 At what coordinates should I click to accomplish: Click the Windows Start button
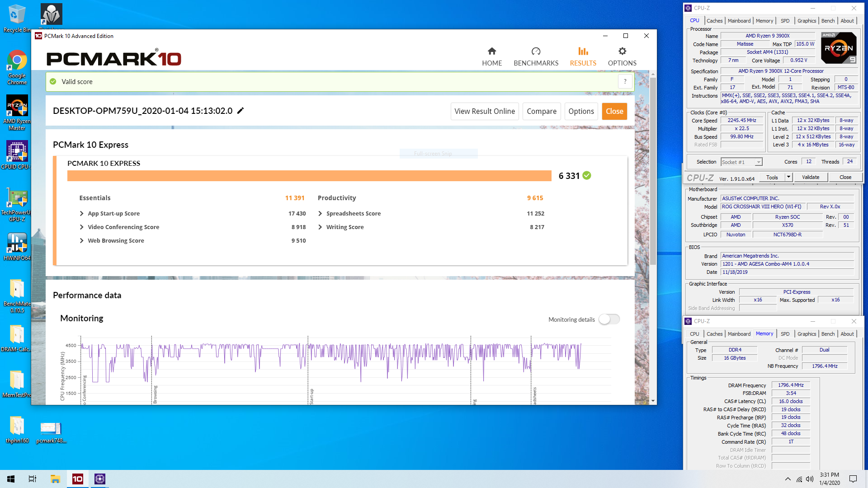(11, 479)
